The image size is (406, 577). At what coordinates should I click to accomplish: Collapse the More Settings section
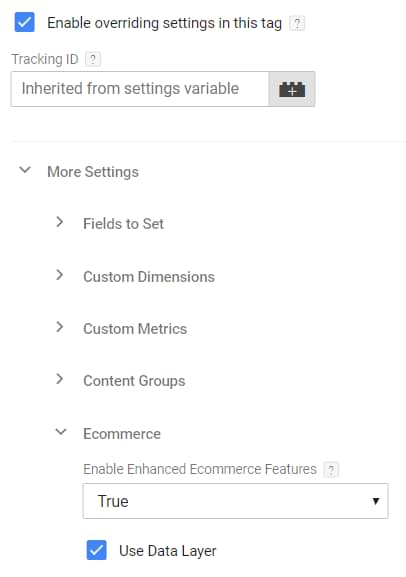(x=25, y=170)
